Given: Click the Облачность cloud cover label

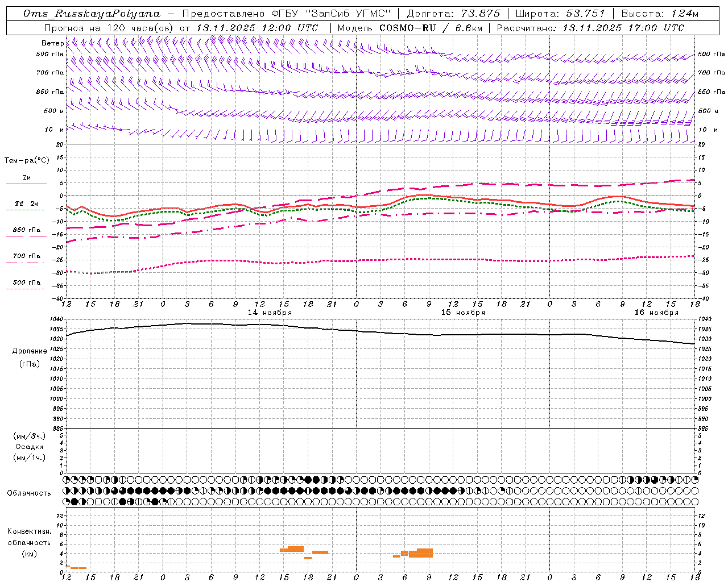Looking at the screenshot, I should pos(29,493).
